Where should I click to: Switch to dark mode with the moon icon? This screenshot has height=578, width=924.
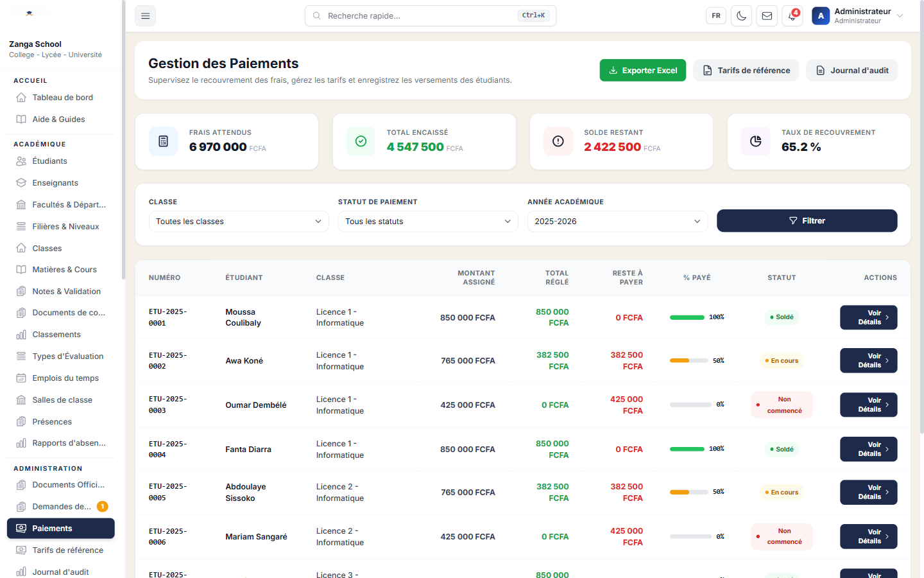(x=741, y=16)
